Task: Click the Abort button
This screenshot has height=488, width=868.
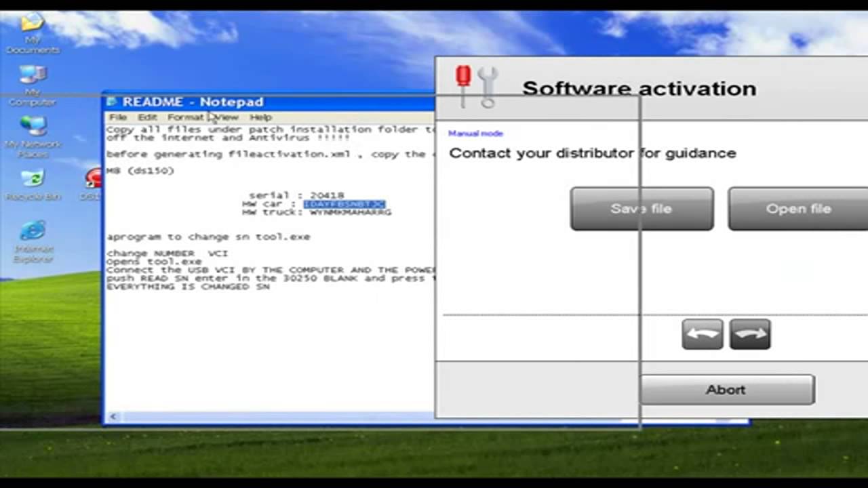Action: pyautogui.click(x=726, y=390)
